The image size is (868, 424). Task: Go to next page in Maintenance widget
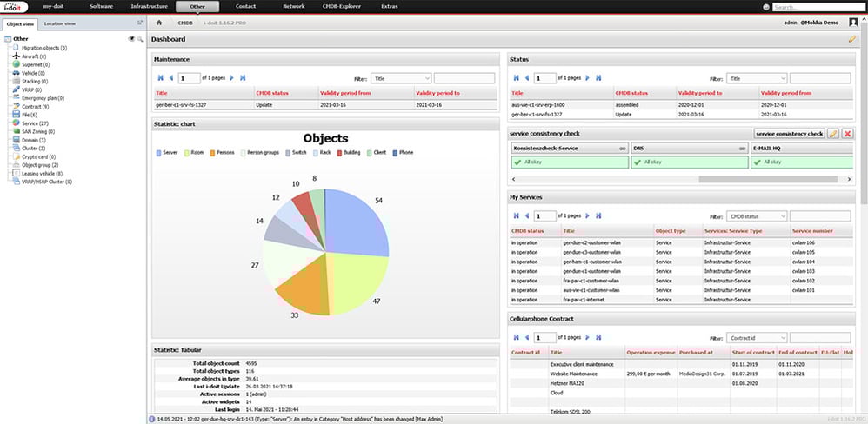(231, 78)
